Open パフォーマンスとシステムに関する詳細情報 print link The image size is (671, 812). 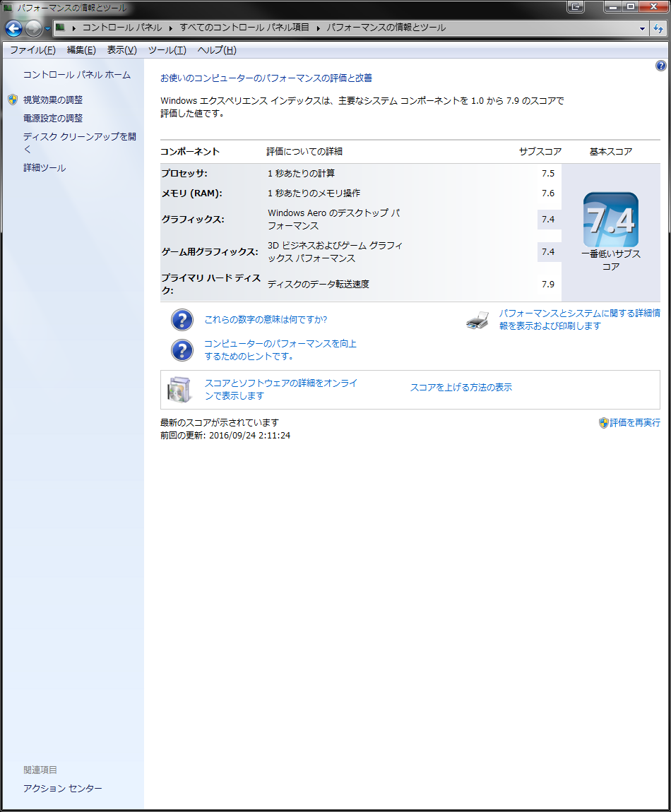tap(580, 320)
